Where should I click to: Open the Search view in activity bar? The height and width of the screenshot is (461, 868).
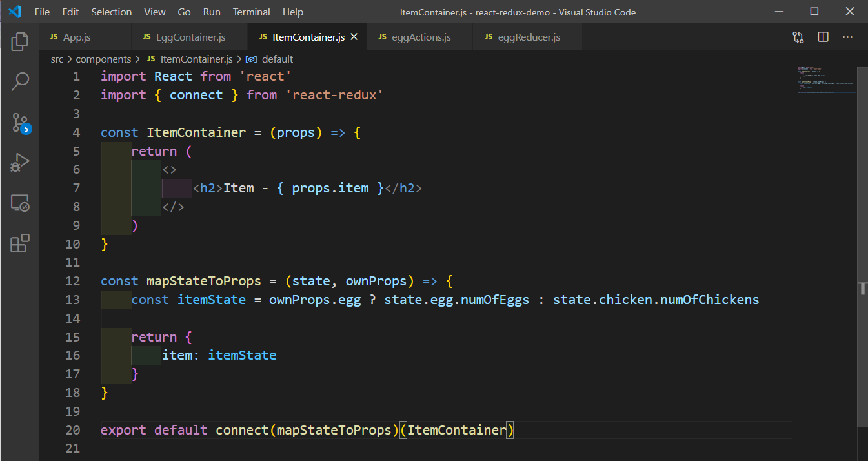tap(20, 81)
